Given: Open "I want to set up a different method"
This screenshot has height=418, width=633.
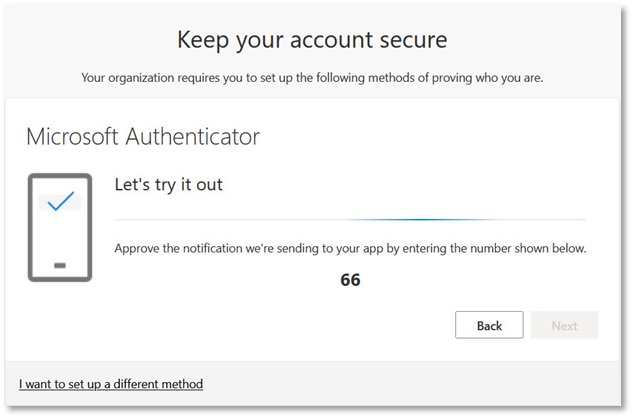Looking at the screenshot, I should [111, 384].
